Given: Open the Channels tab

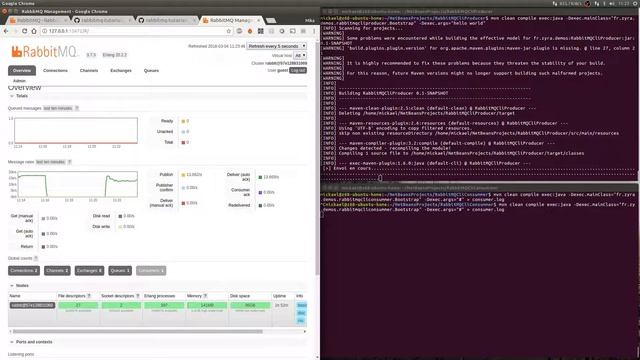Looking at the screenshot, I should coord(89,71).
